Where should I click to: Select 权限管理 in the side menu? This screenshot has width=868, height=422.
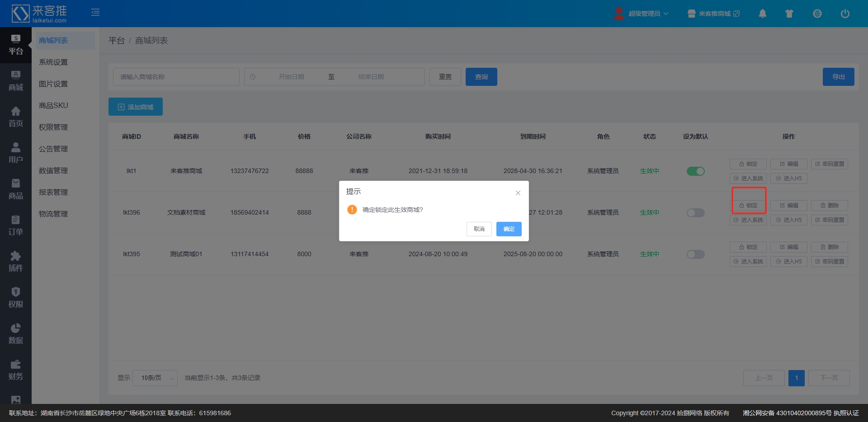(53, 127)
